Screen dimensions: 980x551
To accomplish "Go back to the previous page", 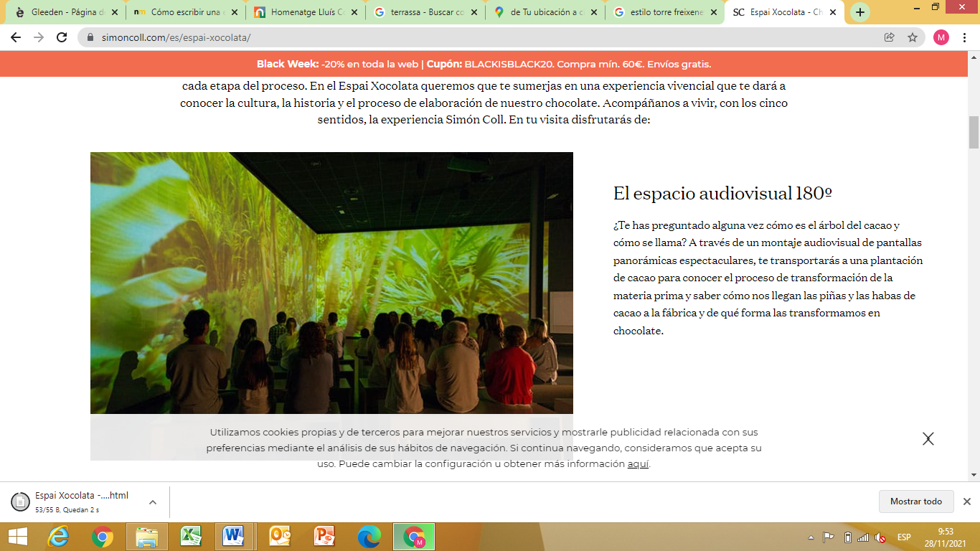I will [x=16, y=37].
